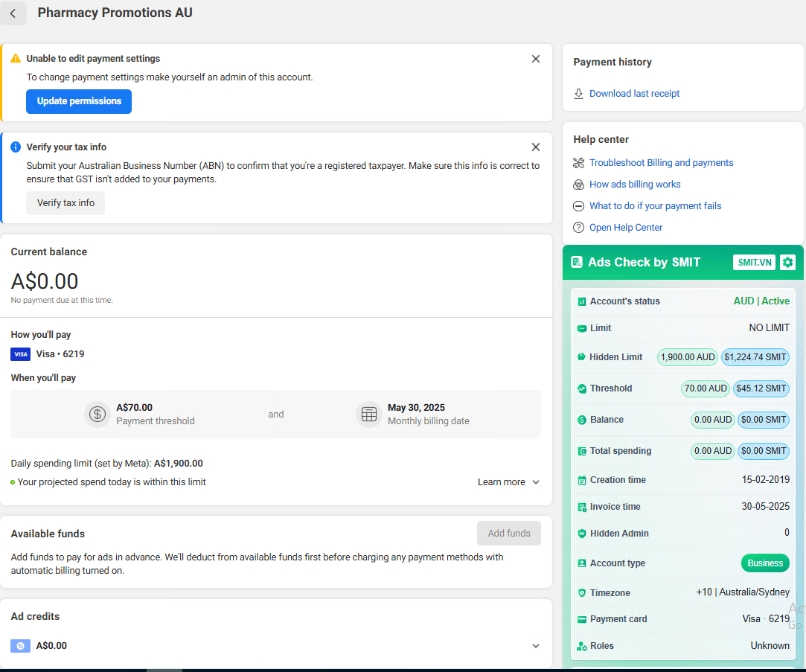Click the Hidden Limit row icon

pos(581,357)
